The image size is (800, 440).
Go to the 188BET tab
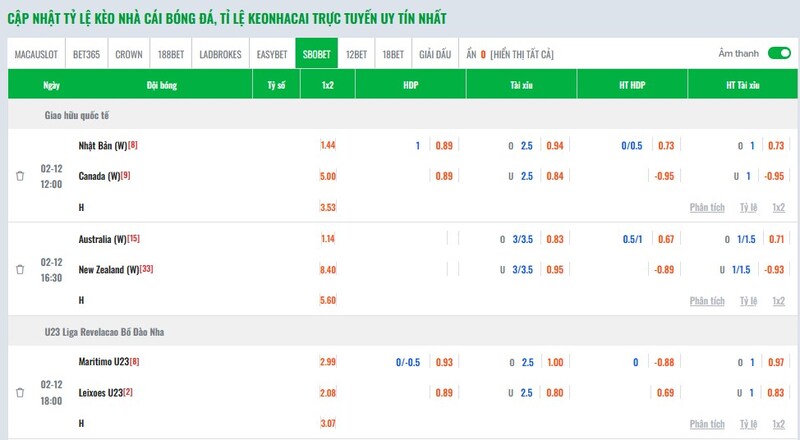[x=171, y=54]
